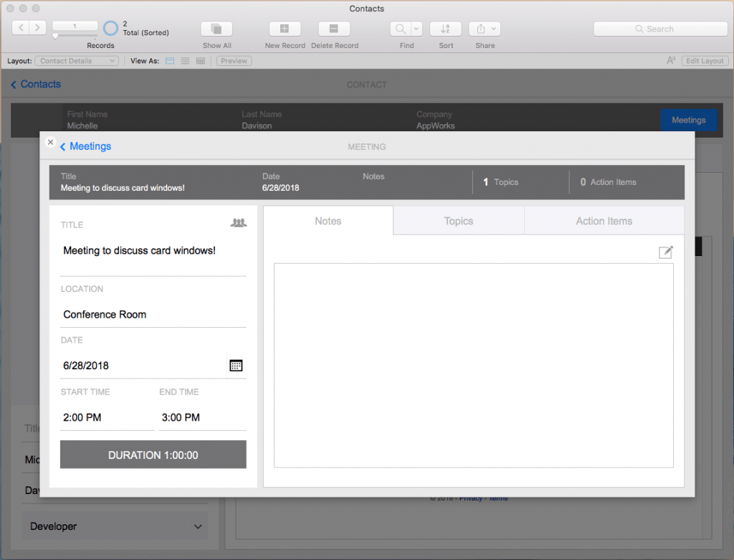Viewport: 734px width, 560px height.
Task: Click the Preview button
Action: (x=234, y=61)
